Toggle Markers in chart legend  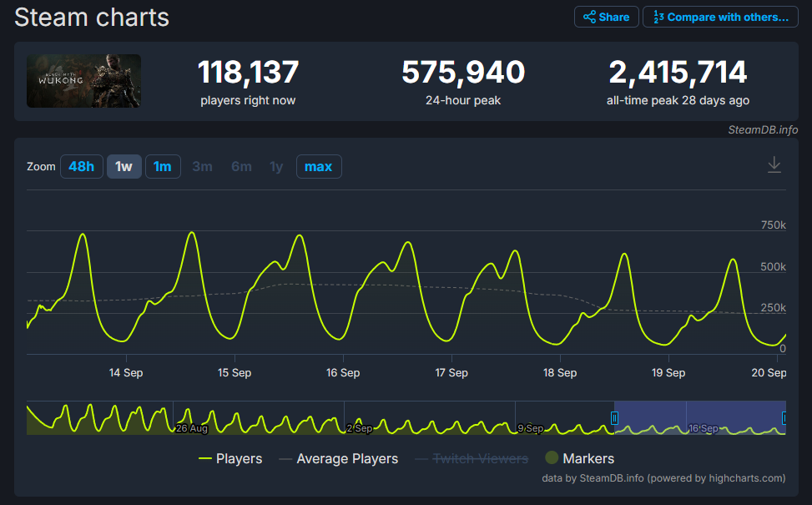(579, 458)
